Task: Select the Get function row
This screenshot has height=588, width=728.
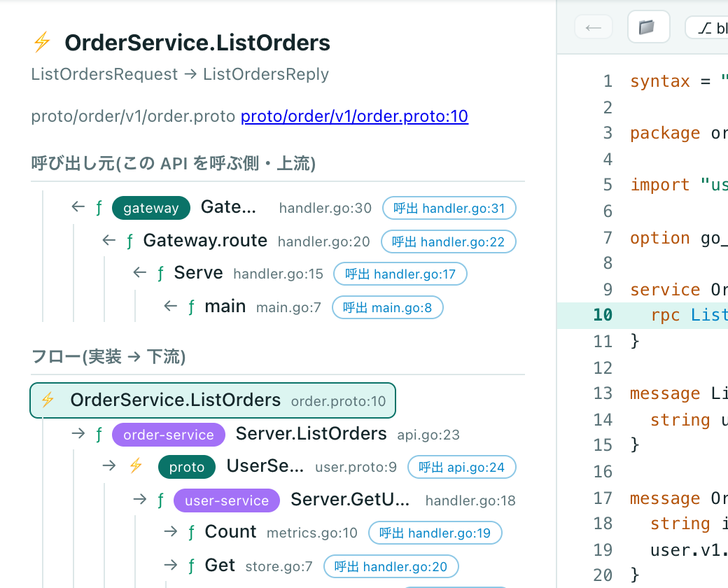Action: tap(311, 566)
